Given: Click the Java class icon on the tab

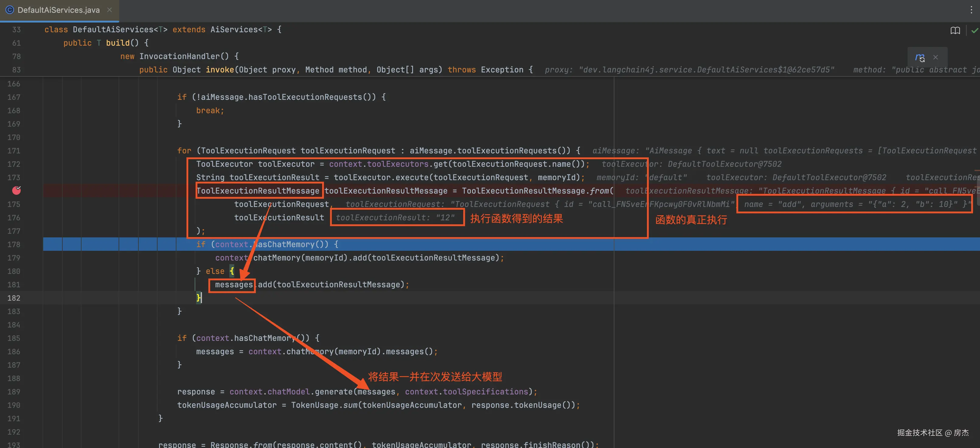Looking at the screenshot, I should pos(9,10).
